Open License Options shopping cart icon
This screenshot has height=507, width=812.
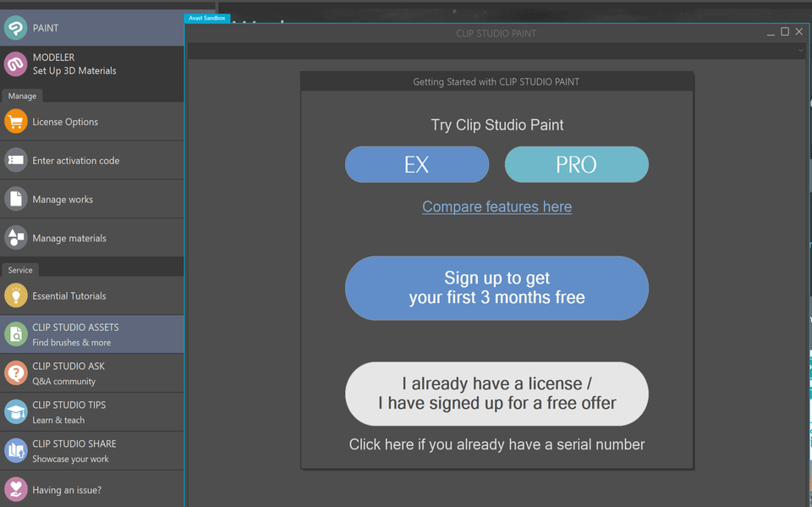coord(15,121)
